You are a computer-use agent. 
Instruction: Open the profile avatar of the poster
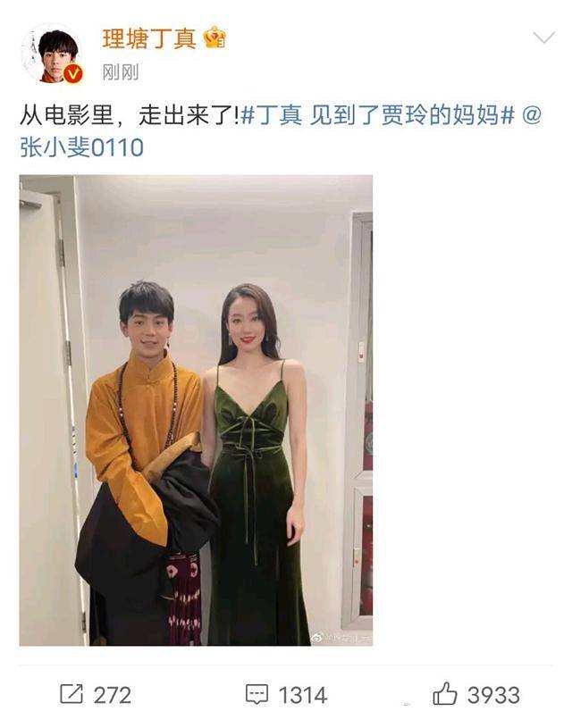[x=52, y=54]
